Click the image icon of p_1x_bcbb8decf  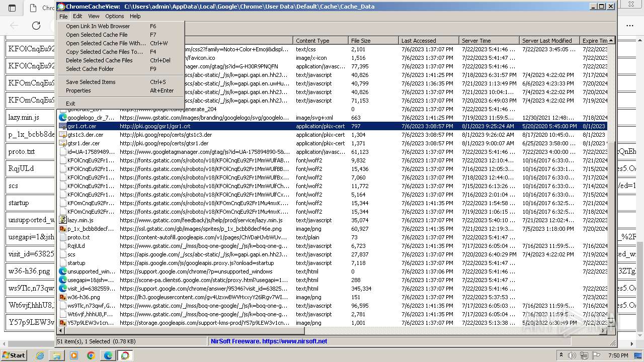click(63, 229)
